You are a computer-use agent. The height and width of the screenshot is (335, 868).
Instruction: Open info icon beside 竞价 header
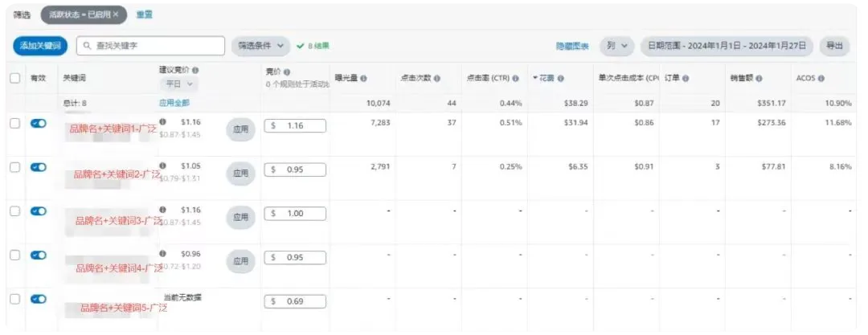(287, 72)
